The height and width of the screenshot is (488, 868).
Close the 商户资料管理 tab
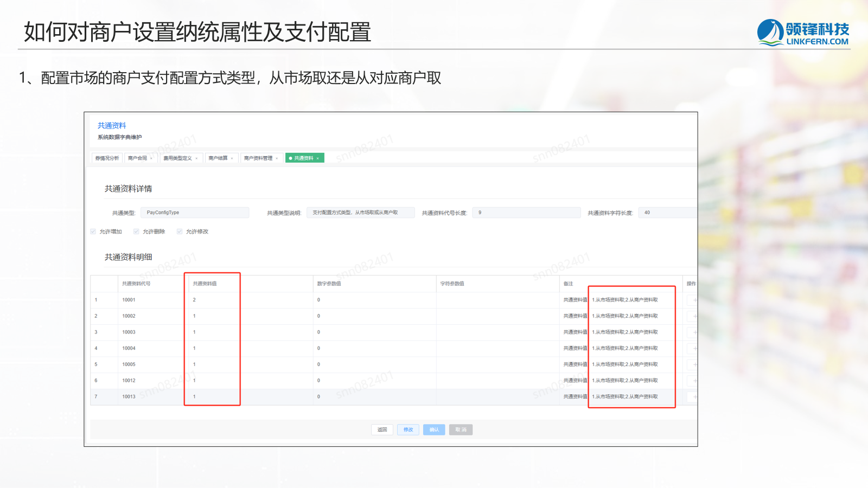click(277, 158)
